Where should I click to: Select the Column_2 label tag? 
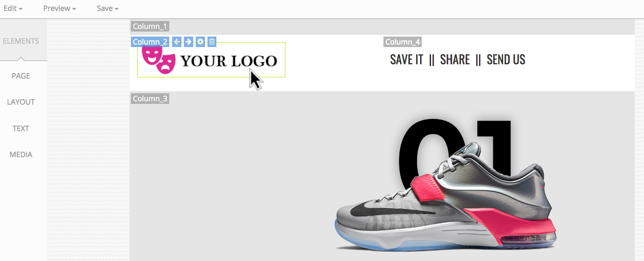(x=150, y=42)
